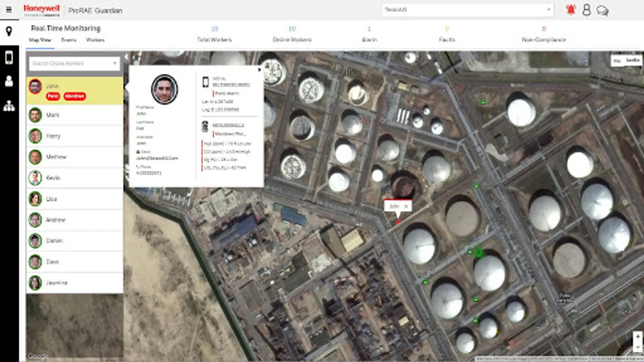
Task: Click the H2S reading in popup
Action: (x=227, y=144)
